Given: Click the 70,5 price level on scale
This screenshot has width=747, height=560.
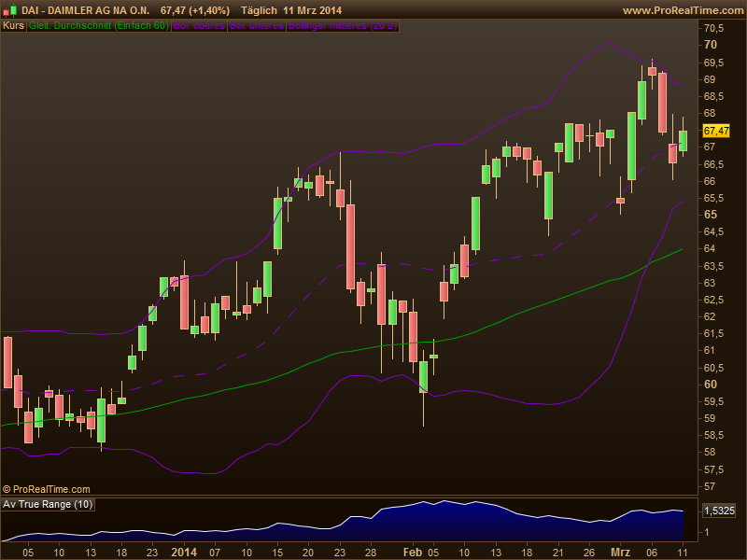Looking at the screenshot, I should click(x=713, y=28).
